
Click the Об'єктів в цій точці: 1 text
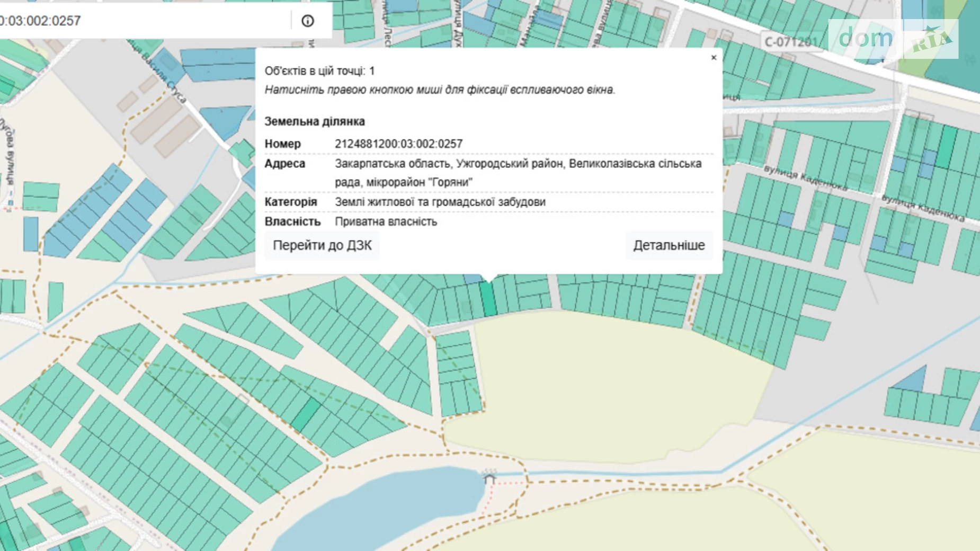click(319, 71)
